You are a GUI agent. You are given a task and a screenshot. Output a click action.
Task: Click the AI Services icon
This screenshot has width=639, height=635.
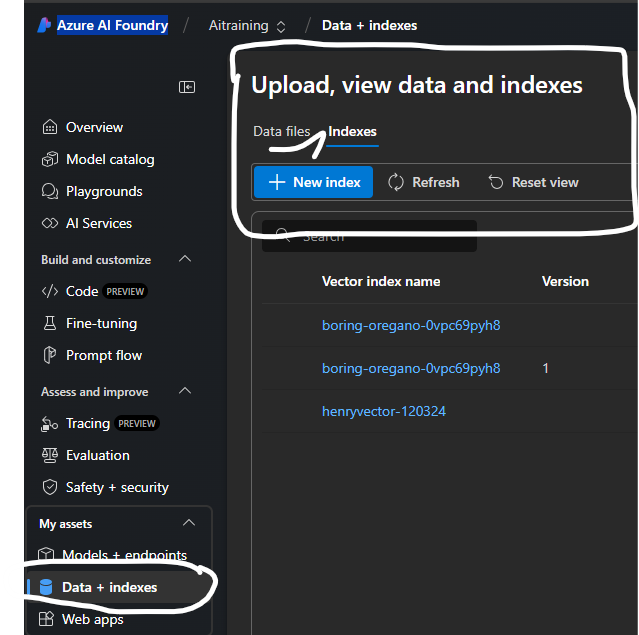(x=50, y=223)
